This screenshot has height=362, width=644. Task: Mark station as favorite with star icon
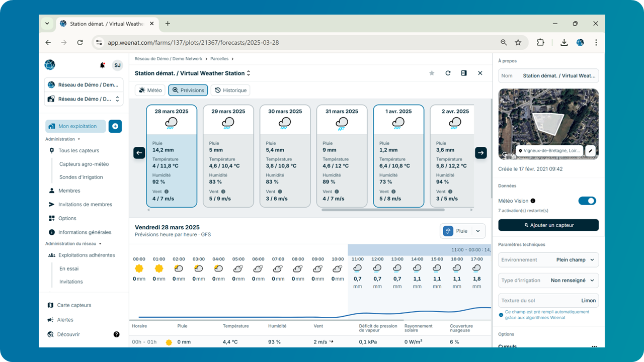[432, 73]
